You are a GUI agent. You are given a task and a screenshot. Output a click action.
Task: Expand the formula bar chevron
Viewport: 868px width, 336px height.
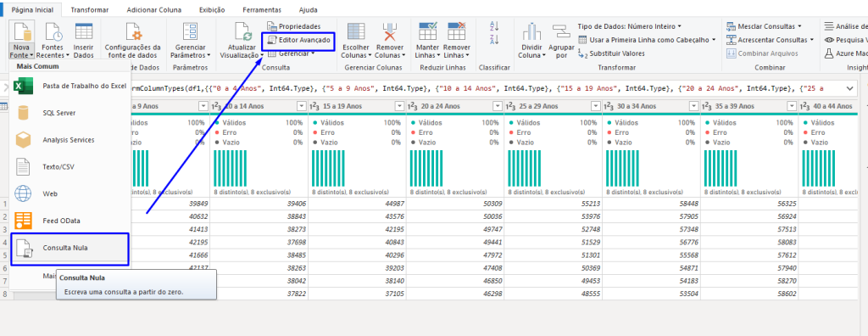click(x=849, y=88)
